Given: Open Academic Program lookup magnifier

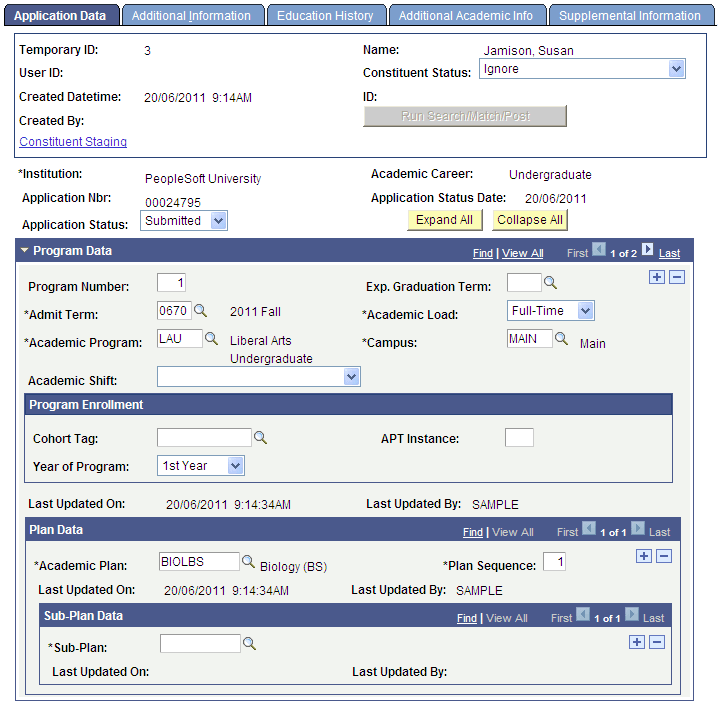Looking at the screenshot, I should pos(211,338).
